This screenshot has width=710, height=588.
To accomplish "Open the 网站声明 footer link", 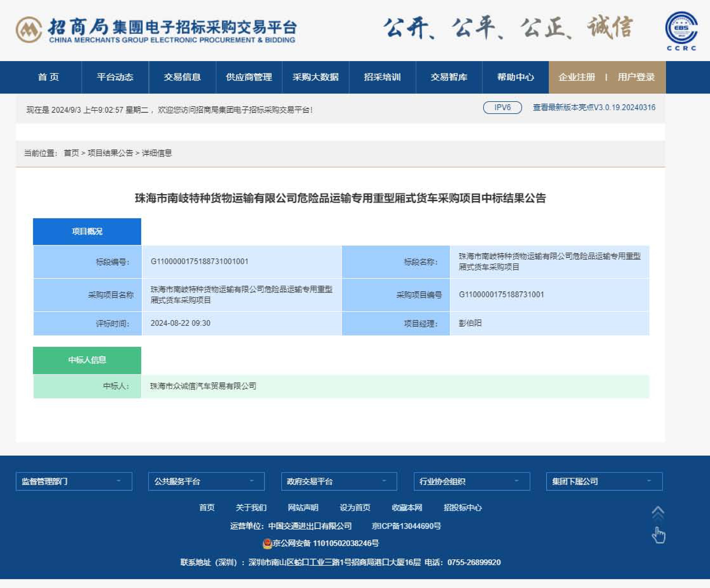I will (x=303, y=508).
